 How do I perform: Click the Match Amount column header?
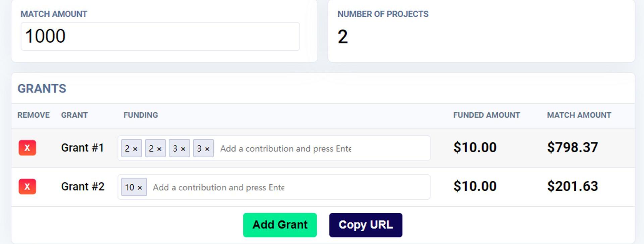[579, 115]
